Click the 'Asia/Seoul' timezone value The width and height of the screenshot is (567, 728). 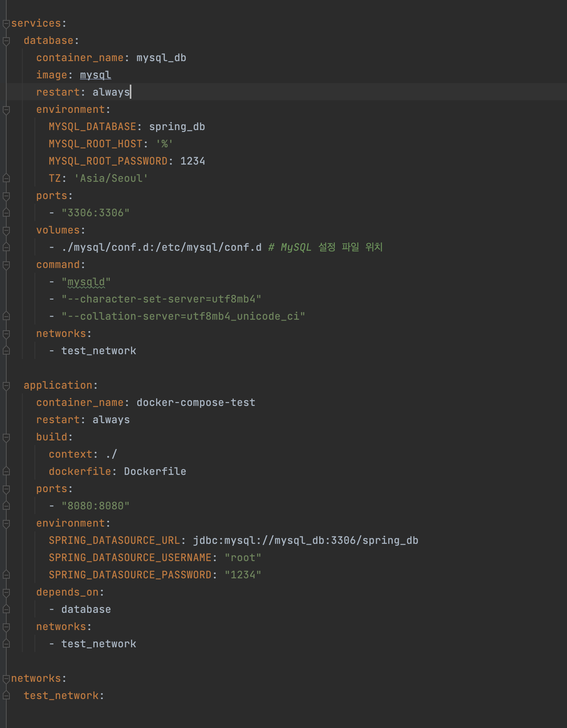click(x=111, y=178)
